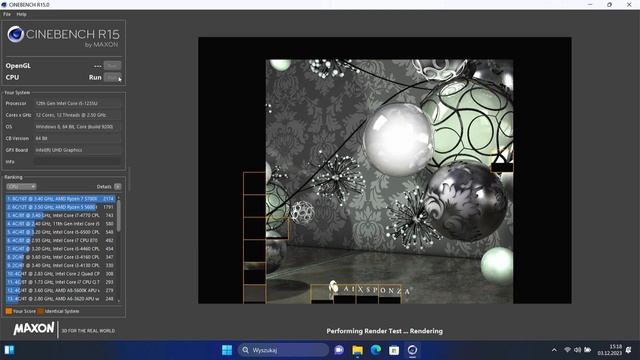This screenshot has width=640, height=360.
Task: Click the ranking list scrollbar thumb
Action: pyautogui.click(x=119, y=216)
